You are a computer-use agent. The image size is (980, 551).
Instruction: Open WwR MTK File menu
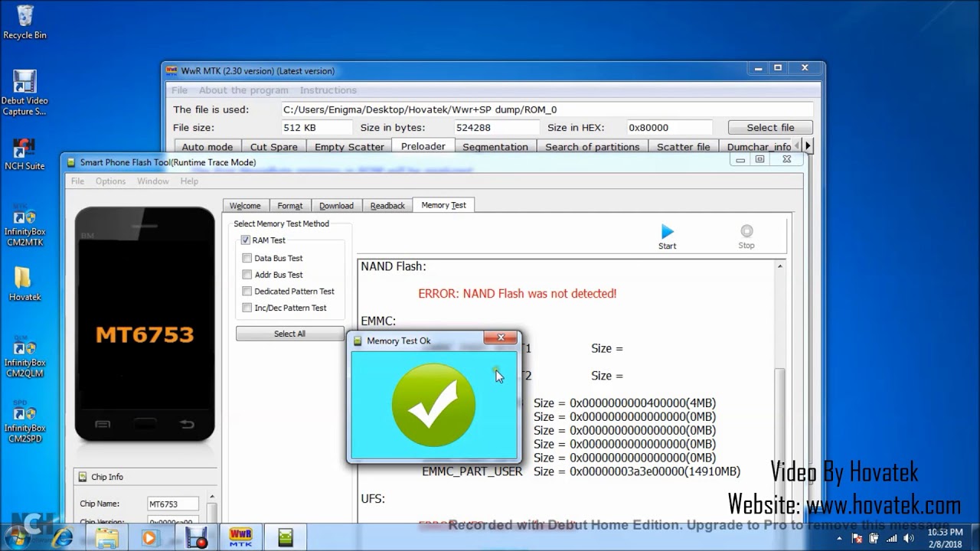[x=179, y=90]
